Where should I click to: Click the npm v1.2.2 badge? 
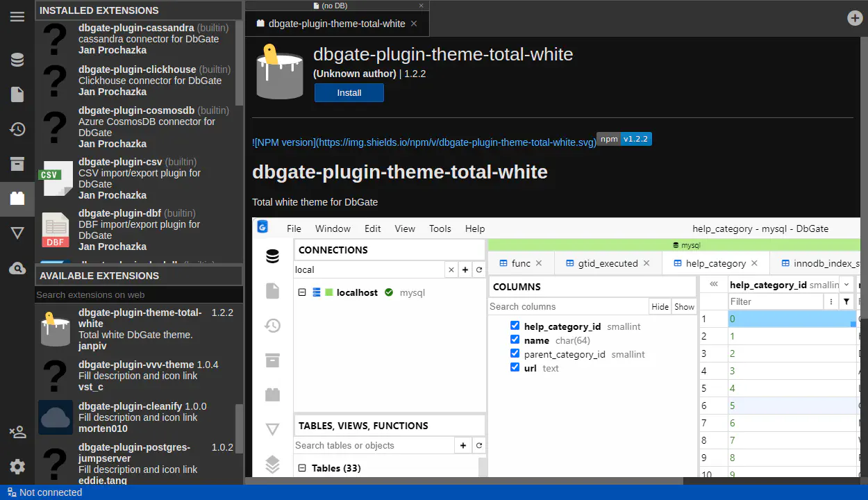point(624,139)
